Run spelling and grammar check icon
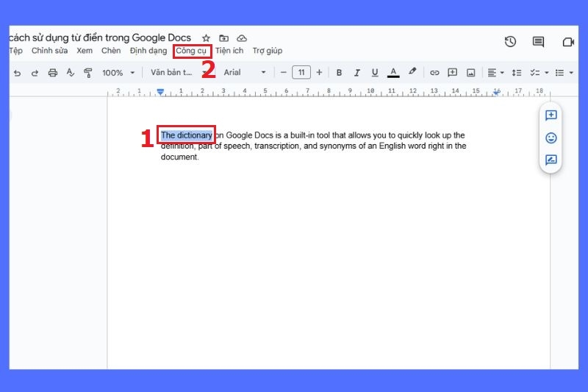588x392 pixels. pos(70,72)
